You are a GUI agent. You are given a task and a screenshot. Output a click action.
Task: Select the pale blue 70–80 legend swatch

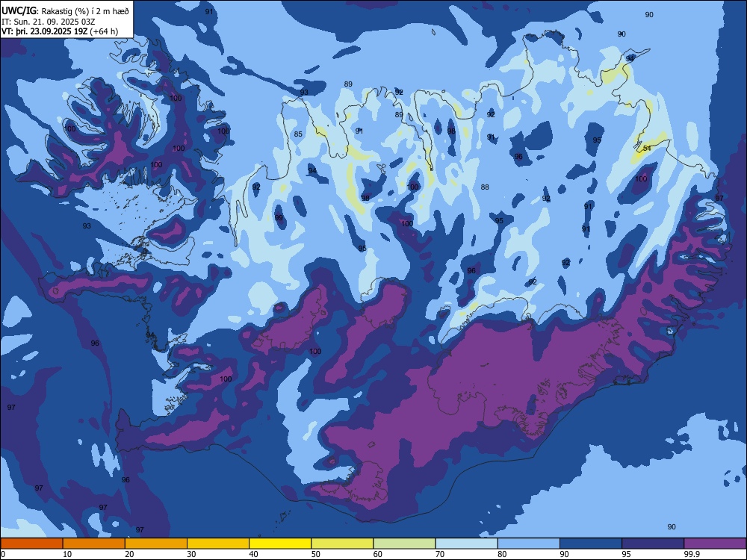pyautogui.click(x=466, y=544)
